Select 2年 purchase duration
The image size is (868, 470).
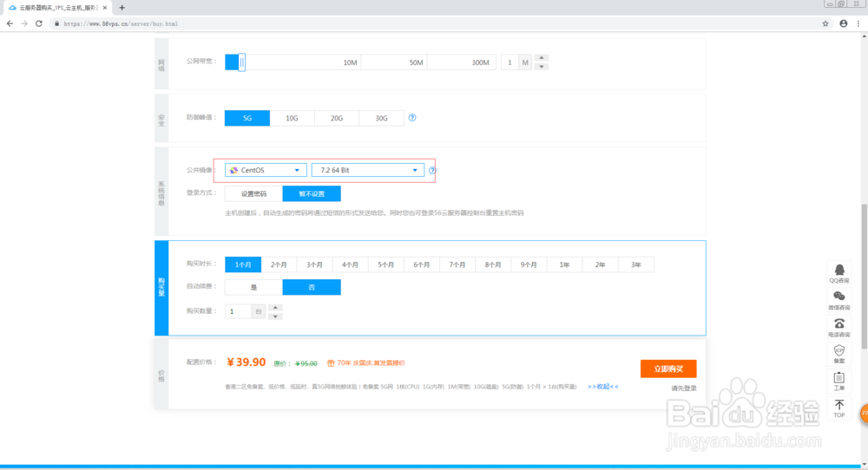click(x=600, y=264)
